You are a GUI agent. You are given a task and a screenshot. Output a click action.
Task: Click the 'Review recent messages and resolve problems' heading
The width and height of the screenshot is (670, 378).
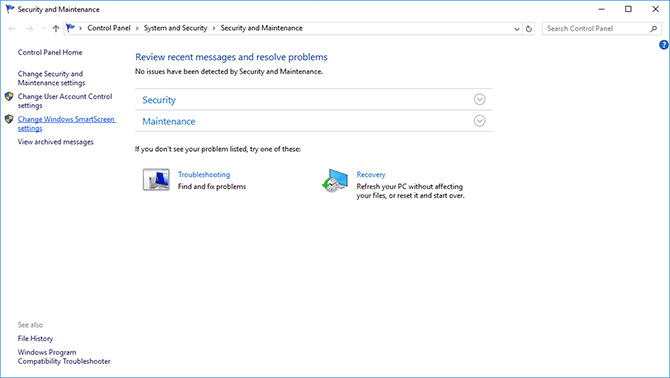[x=231, y=57]
